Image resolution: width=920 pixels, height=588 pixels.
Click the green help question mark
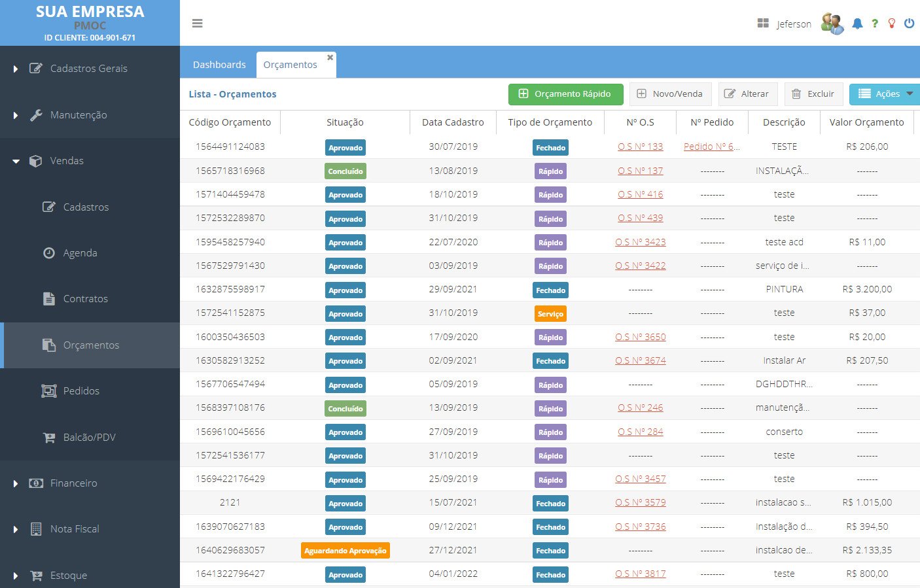(875, 24)
